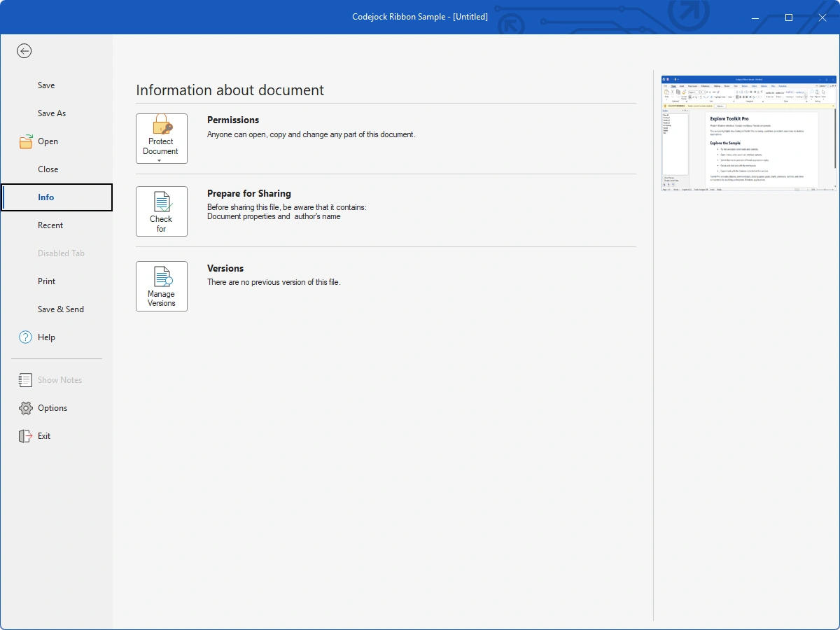This screenshot has height=630, width=840.
Task: Click the Help question mark icon
Action: coord(26,337)
